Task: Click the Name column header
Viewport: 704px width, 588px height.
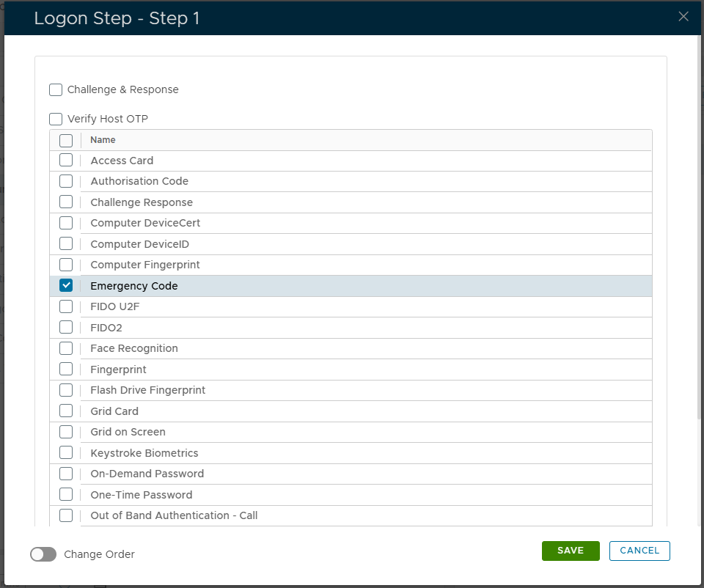Action: pyautogui.click(x=103, y=140)
